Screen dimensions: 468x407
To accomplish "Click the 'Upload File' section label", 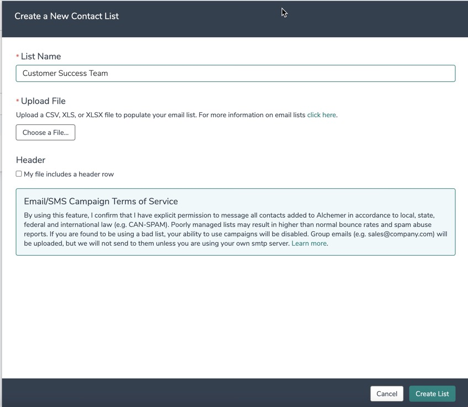I will [43, 101].
